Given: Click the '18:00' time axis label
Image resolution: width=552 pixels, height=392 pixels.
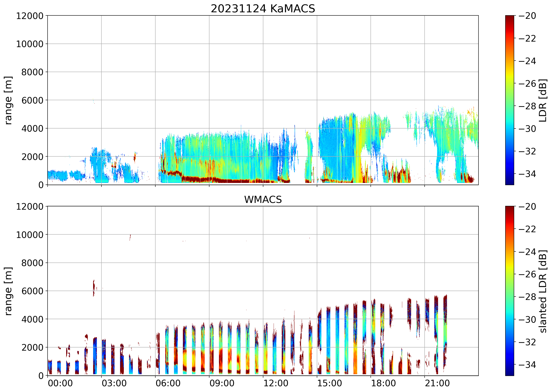Looking at the screenshot, I should (x=383, y=383).
